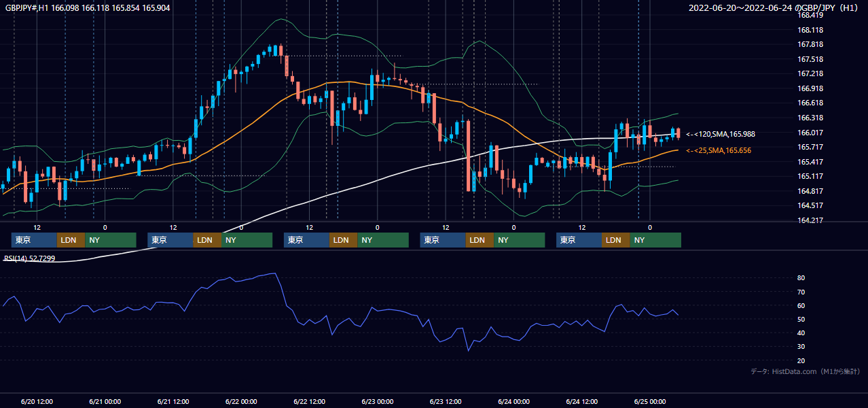Image resolution: width=868 pixels, height=408 pixels.
Task: Click the 6/23 12:00 time label
Action: click(x=446, y=401)
